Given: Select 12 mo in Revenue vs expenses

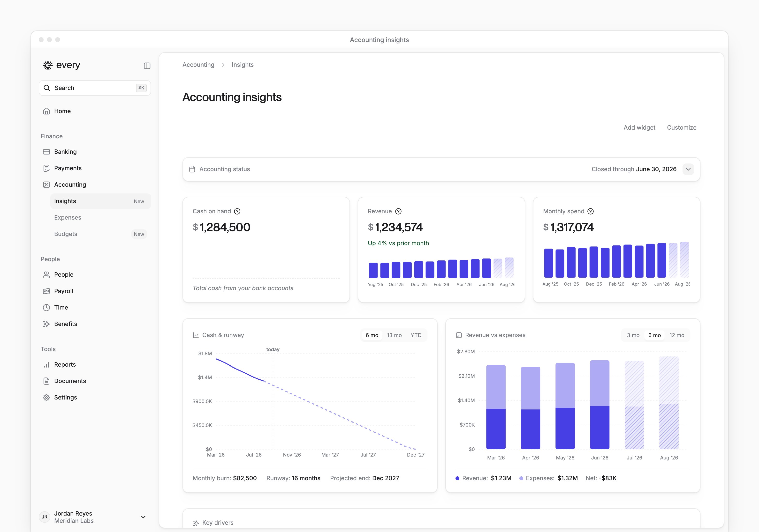Looking at the screenshot, I should (x=677, y=335).
